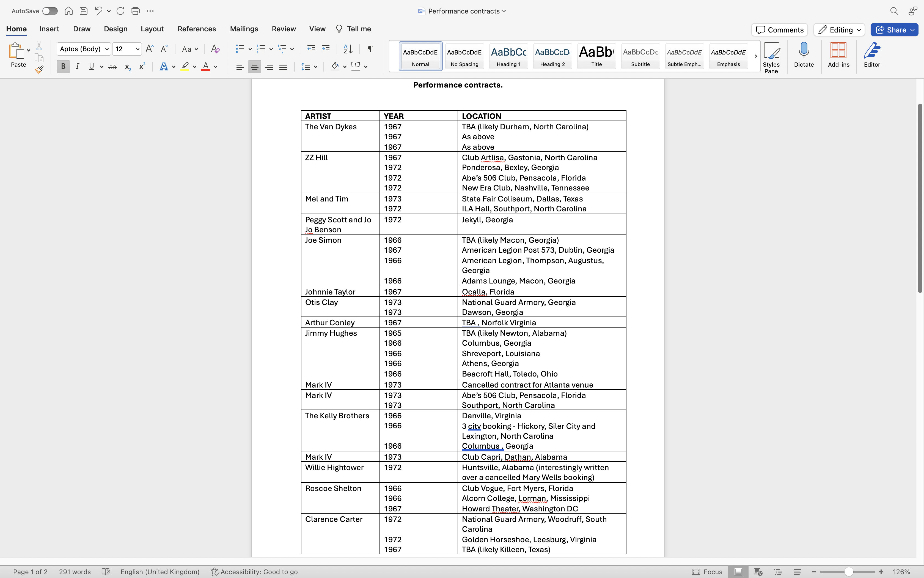Click the vertical scrollbar thumb

point(920,198)
